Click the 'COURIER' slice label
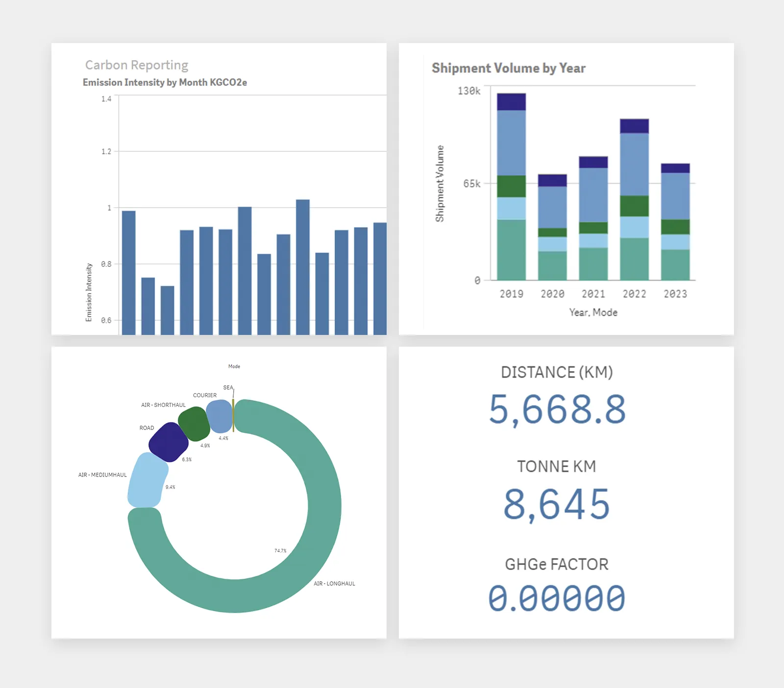Screen dimensions: 784x688 205,395
